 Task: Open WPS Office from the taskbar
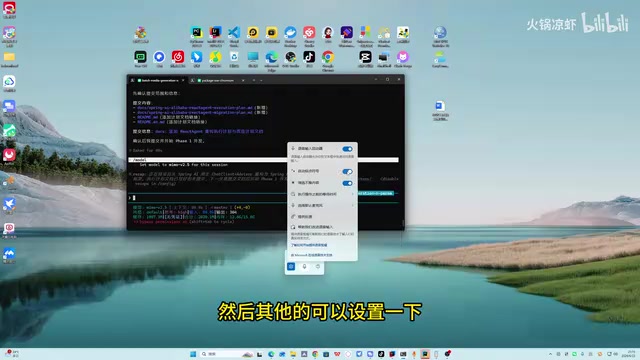(337, 354)
